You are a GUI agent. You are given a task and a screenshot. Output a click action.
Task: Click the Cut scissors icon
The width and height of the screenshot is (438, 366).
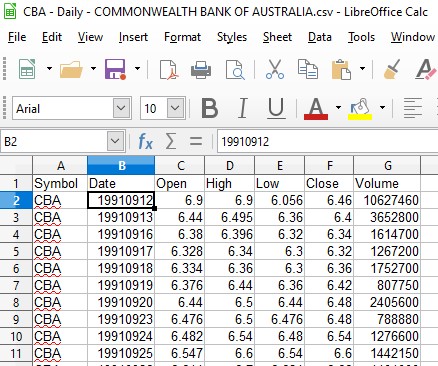[275, 69]
